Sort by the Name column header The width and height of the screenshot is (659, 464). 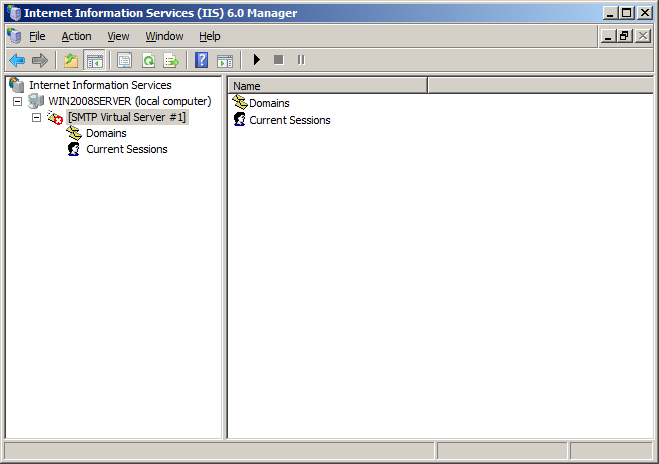click(328, 86)
